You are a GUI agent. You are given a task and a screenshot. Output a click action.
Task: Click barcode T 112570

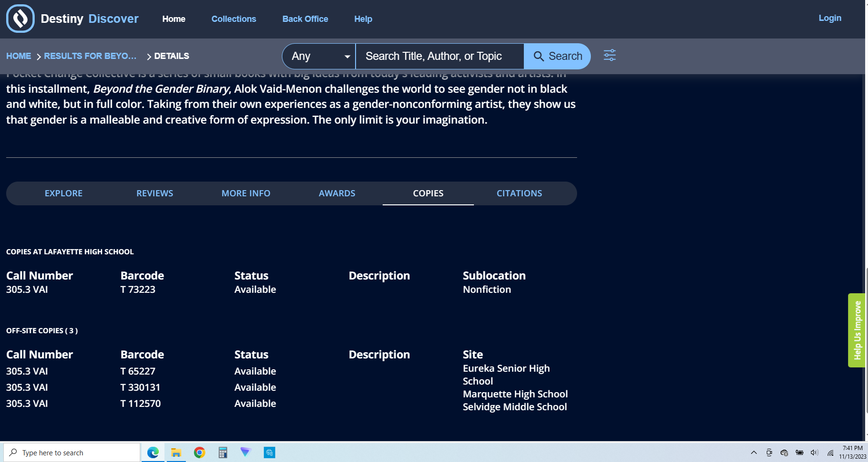click(141, 404)
